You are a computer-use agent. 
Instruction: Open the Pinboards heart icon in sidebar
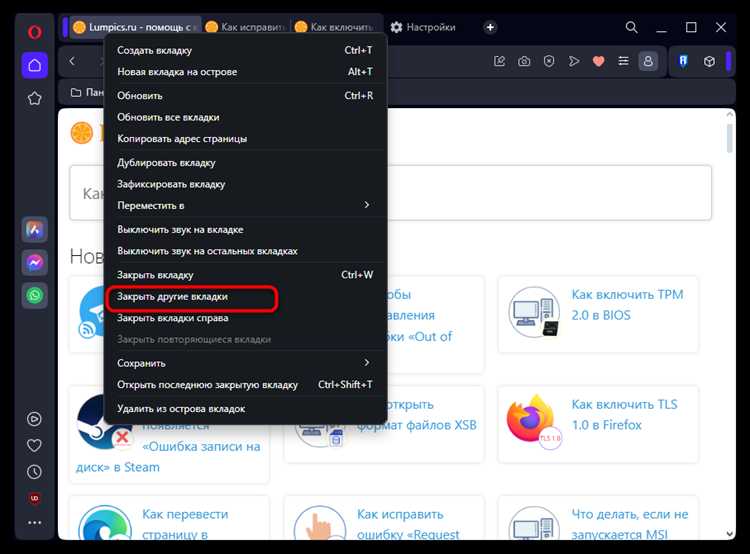[x=34, y=445]
